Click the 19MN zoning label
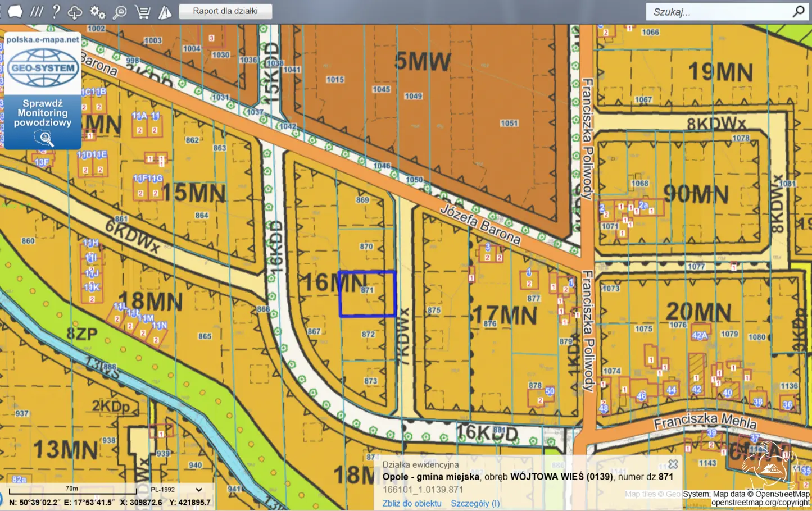Image resolution: width=812 pixels, height=511 pixels. 720,72
